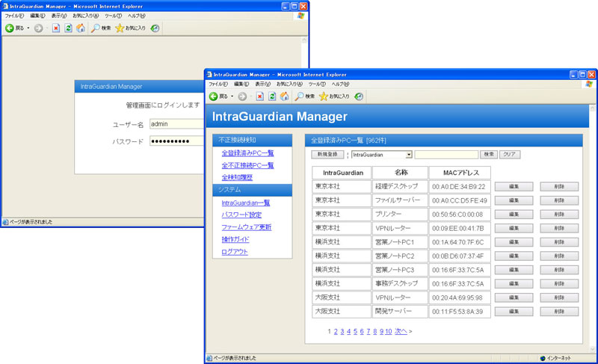Image resolution: width=598 pixels, height=364 pixels.
Task: Open ファームウェア更新 link in sidebar
Action: click(x=247, y=227)
